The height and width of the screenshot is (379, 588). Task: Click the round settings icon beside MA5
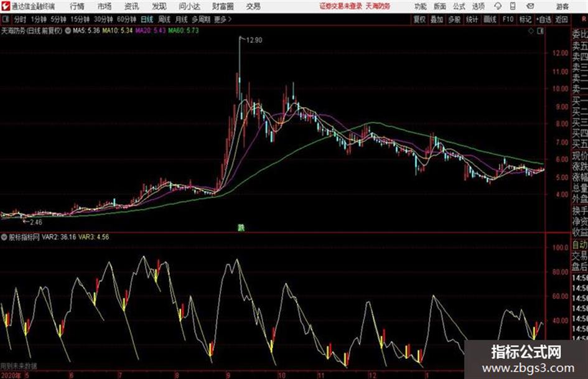pyautogui.click(x=68, y=30)
